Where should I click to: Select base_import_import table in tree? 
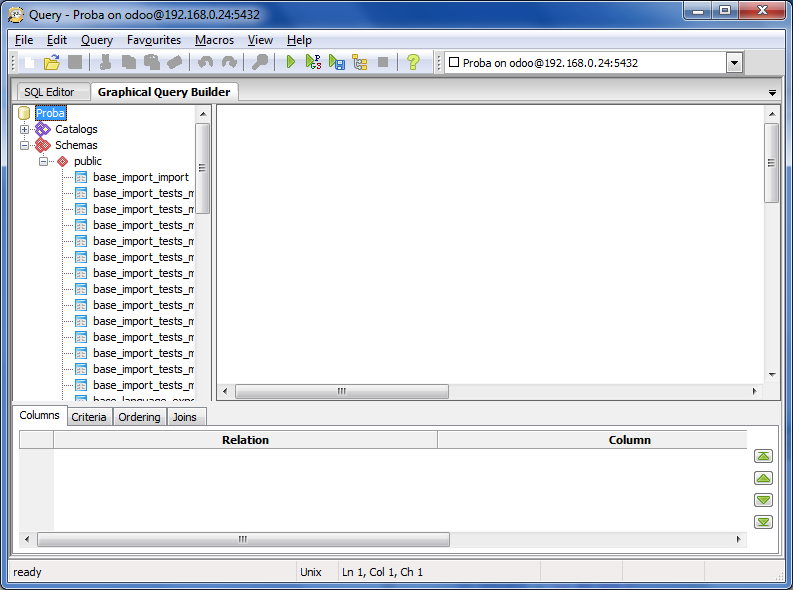[x=141, y=177]
